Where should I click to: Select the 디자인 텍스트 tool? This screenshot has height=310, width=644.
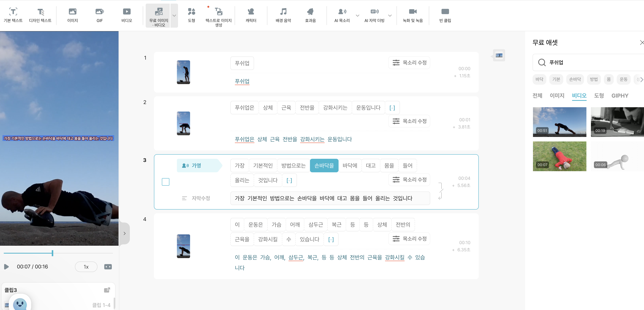click(40, 15)
